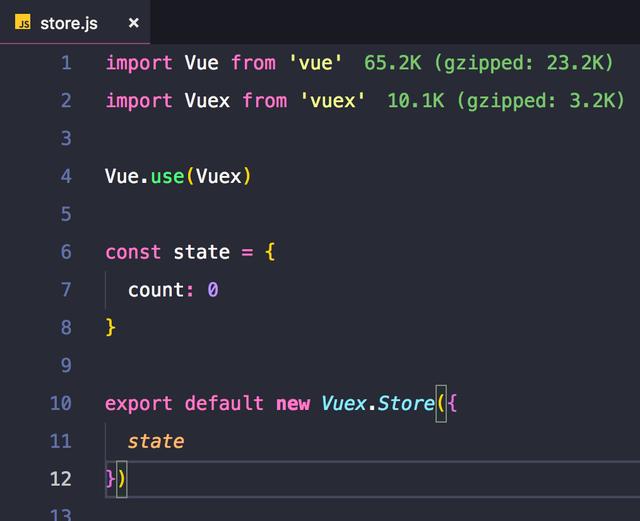Click the 'Vuex' argument inside Vue.use
This screenshot has height=521, width=640.
(x=219, y=177)
